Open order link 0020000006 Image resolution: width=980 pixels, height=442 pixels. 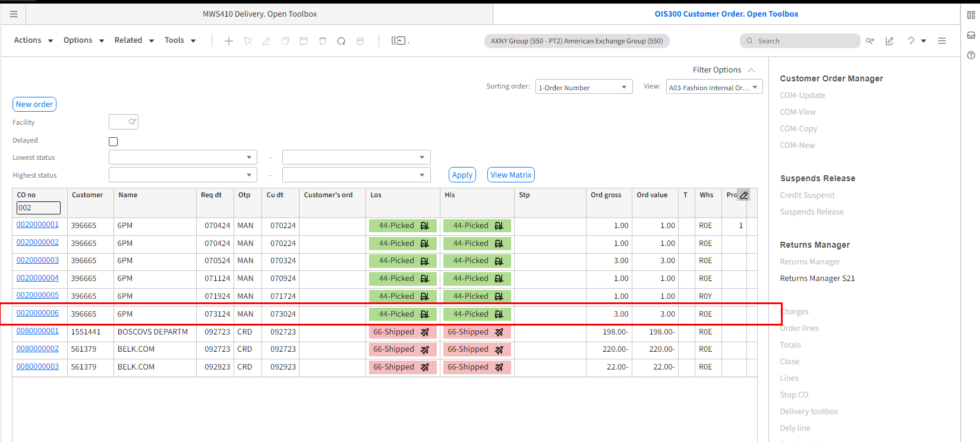(37, 313)
